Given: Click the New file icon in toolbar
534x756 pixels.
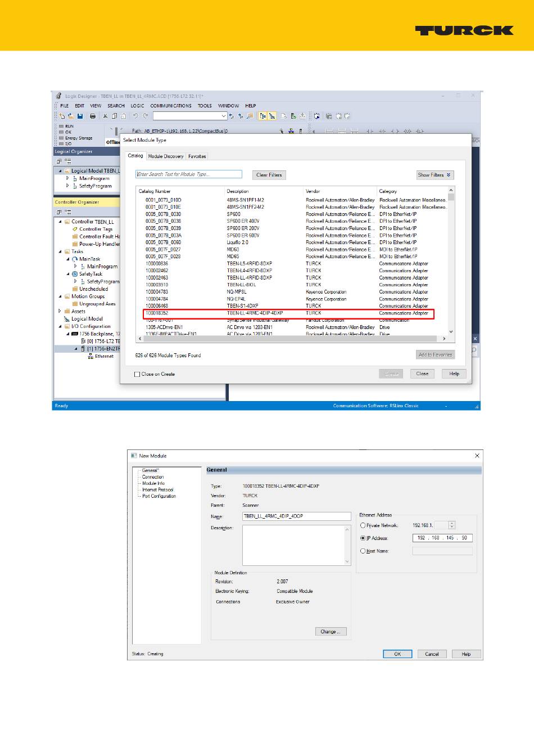Looking at the screenshot, I should 62,116.
